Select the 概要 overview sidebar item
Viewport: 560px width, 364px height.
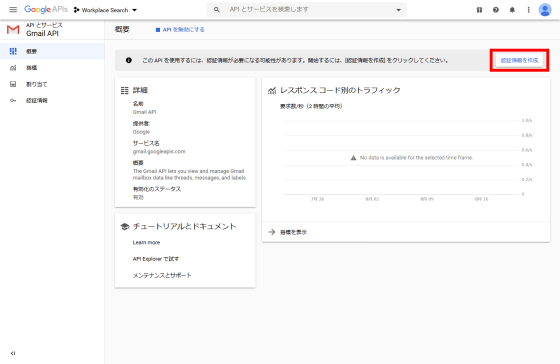pyautogui.click(x=52, y=51)
